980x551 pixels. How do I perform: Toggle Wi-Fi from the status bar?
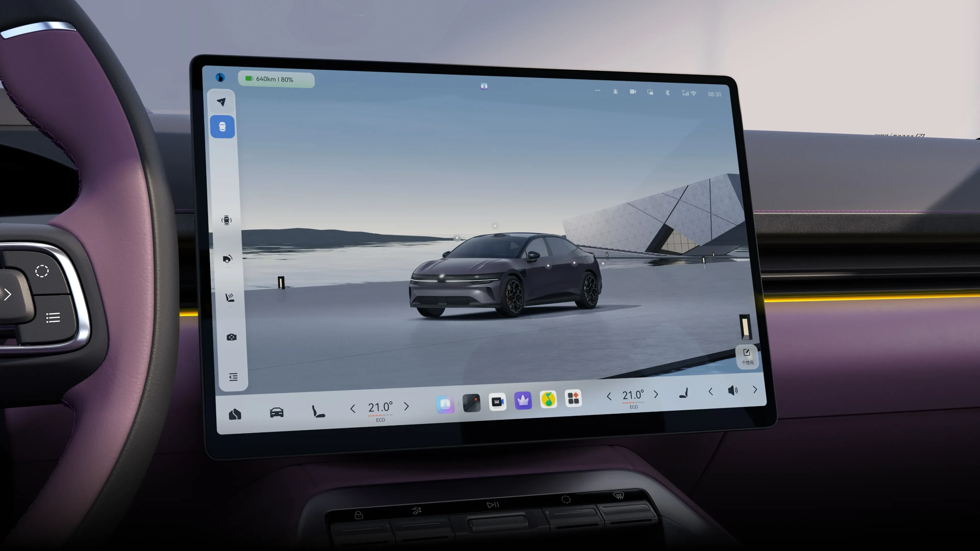click(694, 93)
